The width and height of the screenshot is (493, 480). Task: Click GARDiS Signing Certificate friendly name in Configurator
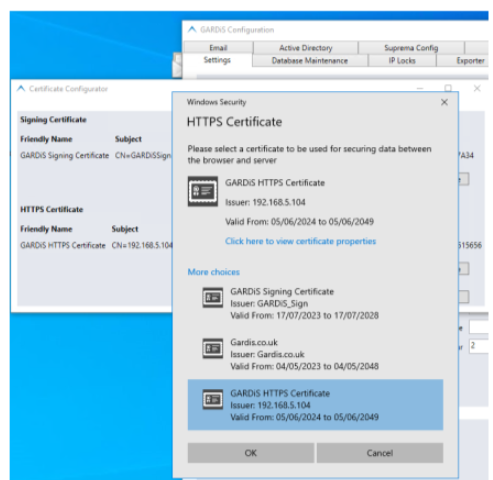click(x=65, y=155)
